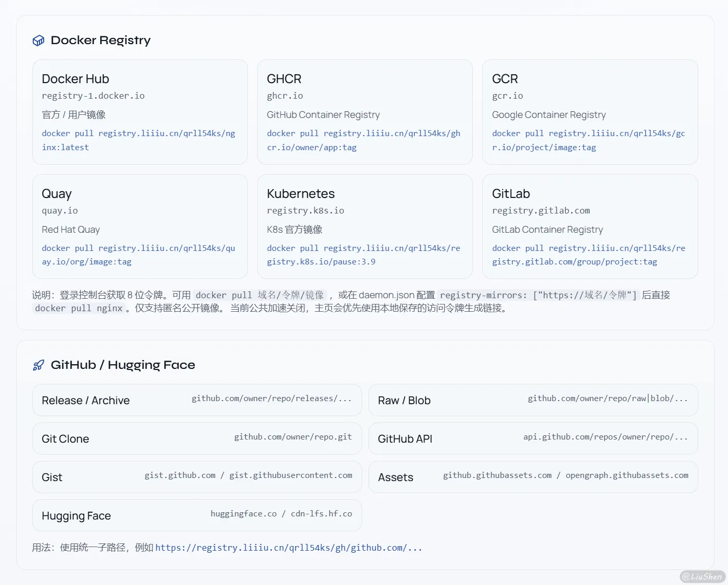Select the Gist row
The height and width of the screenshot is (585, 728).
pyautogui.click(x=197, y=477)
